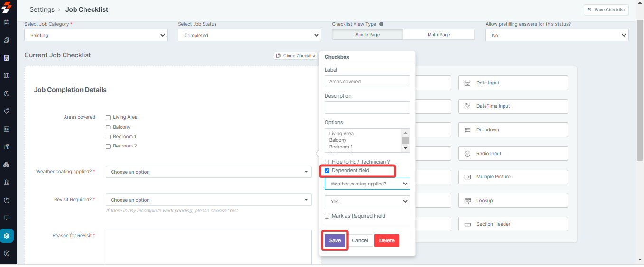644x267 pixels.
Task: Click the app logo in the sidebar
Action: [x=6, y=8]
